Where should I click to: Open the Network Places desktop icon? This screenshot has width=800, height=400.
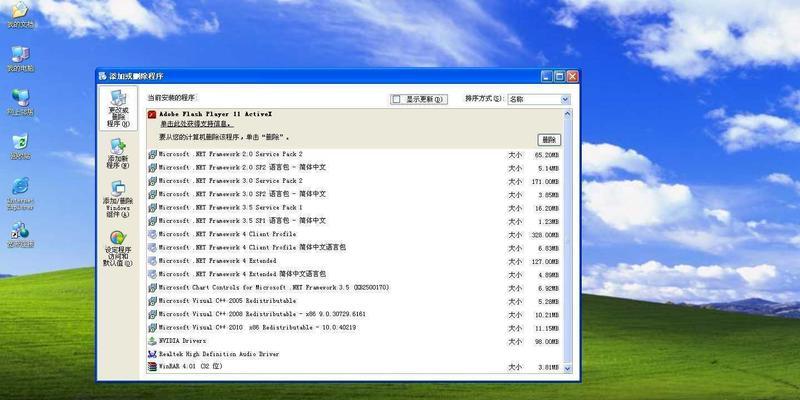pos(20,102)
